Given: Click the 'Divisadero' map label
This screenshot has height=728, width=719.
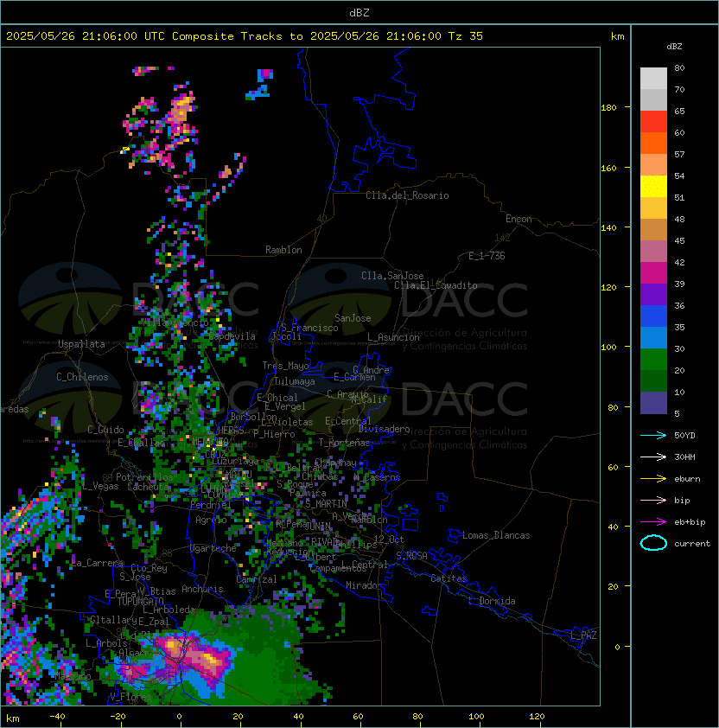Looking at the screenshot, I should 384,429.
